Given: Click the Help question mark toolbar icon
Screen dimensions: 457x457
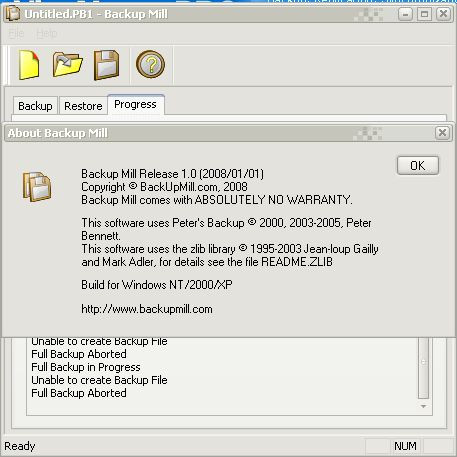Looking at the screenshot, I should pos(150,64).
